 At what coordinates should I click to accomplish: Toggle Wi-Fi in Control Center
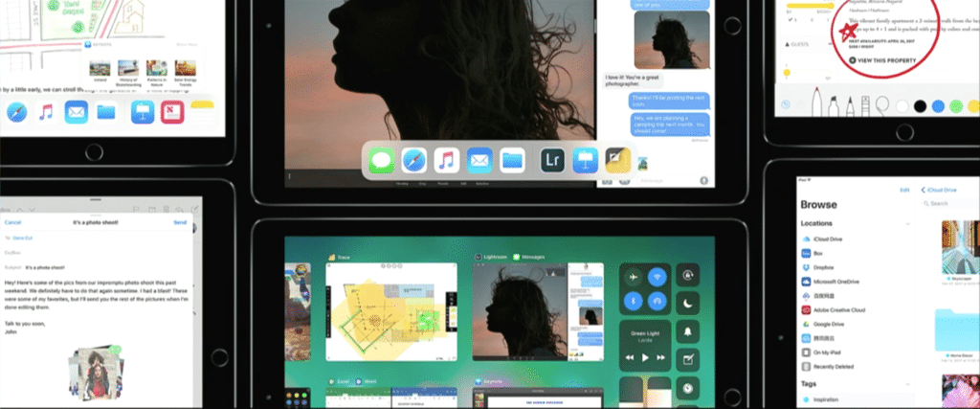657,278
